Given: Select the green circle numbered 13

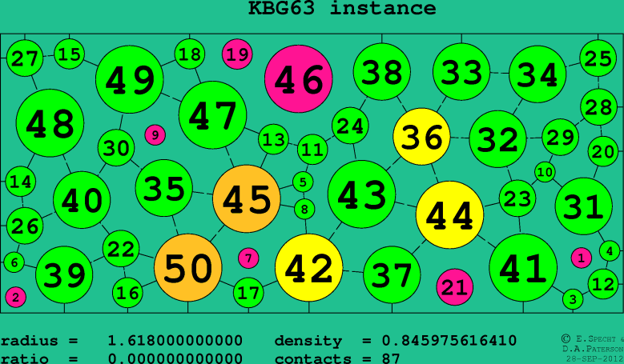Looking at the screenshot, I should coord(273,139).
